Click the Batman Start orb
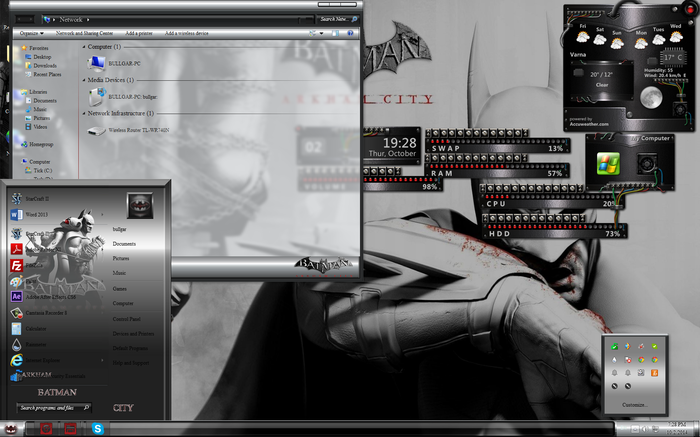The image size is (700, 437). 11,429
